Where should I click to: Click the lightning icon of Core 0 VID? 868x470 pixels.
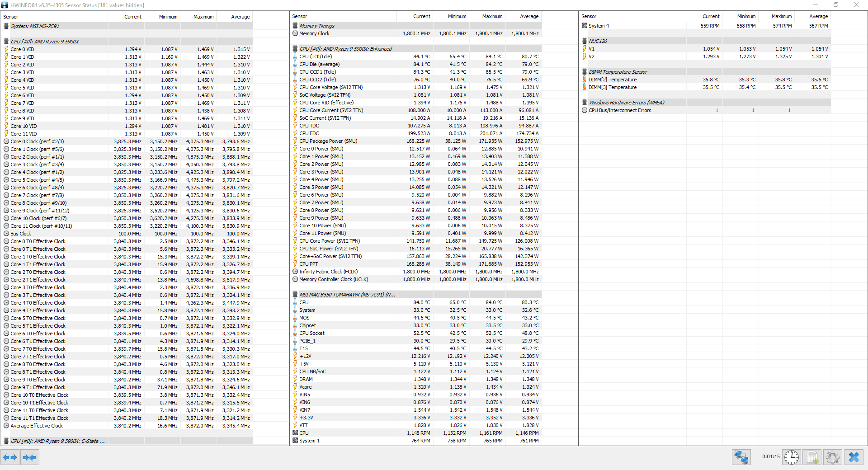pyautogui.click(x=6, y=49)
